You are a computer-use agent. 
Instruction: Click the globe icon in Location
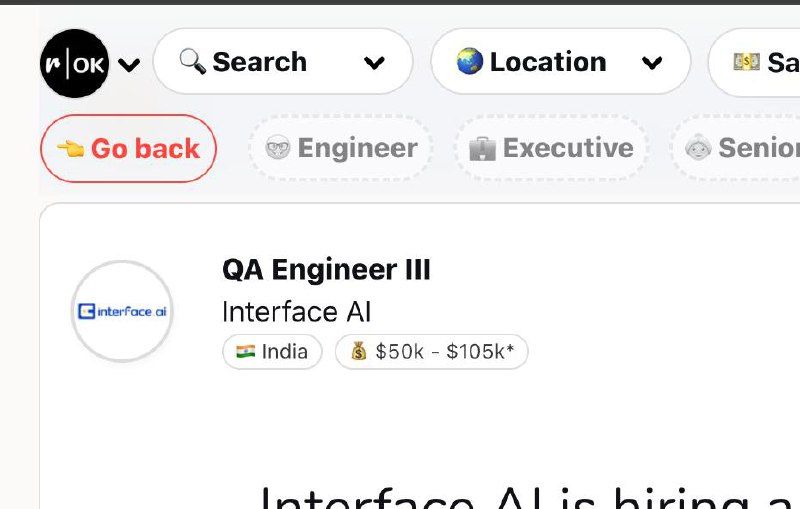[x=470, y=62]
